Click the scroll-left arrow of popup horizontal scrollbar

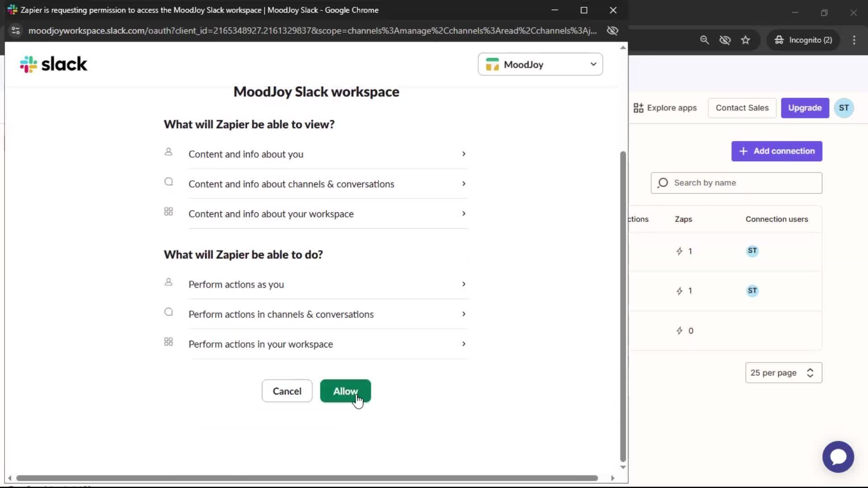[9, 478]
